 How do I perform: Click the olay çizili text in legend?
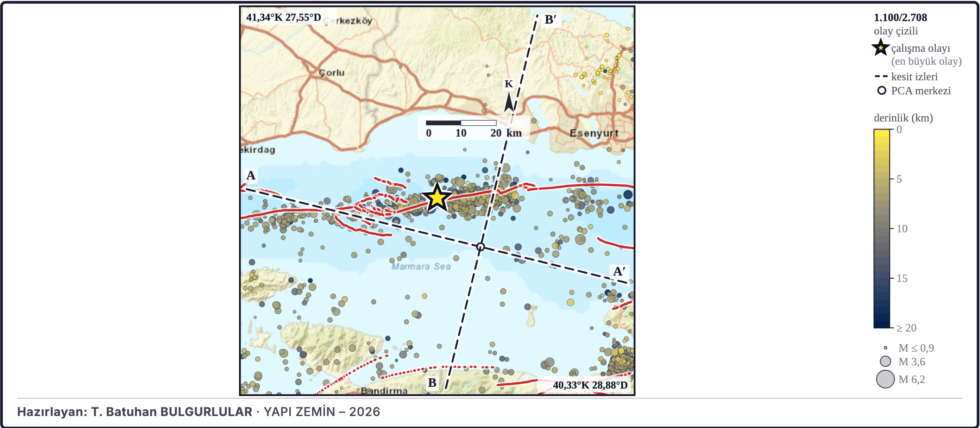tap(896, 31)
